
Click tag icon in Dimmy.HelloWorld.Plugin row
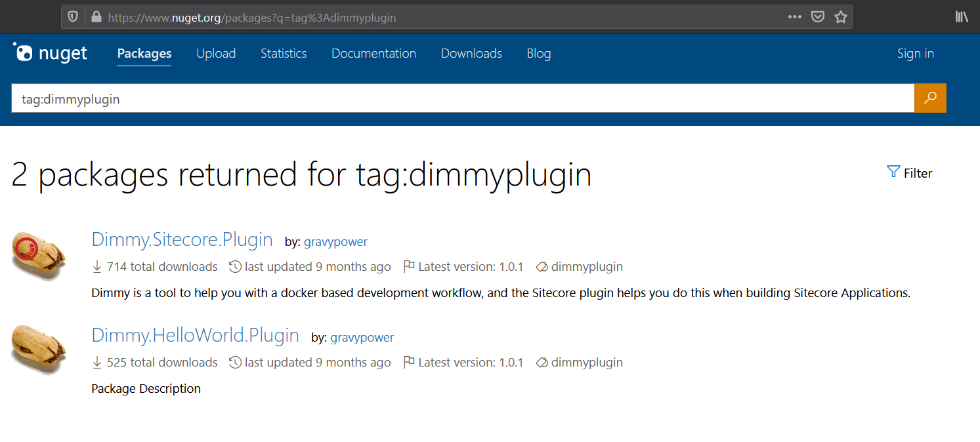pyautogui.click(x=542, y=363)
